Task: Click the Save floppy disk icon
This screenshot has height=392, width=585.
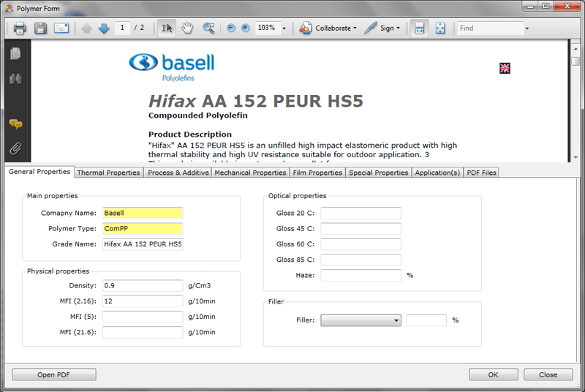Action: coord(40,28)
